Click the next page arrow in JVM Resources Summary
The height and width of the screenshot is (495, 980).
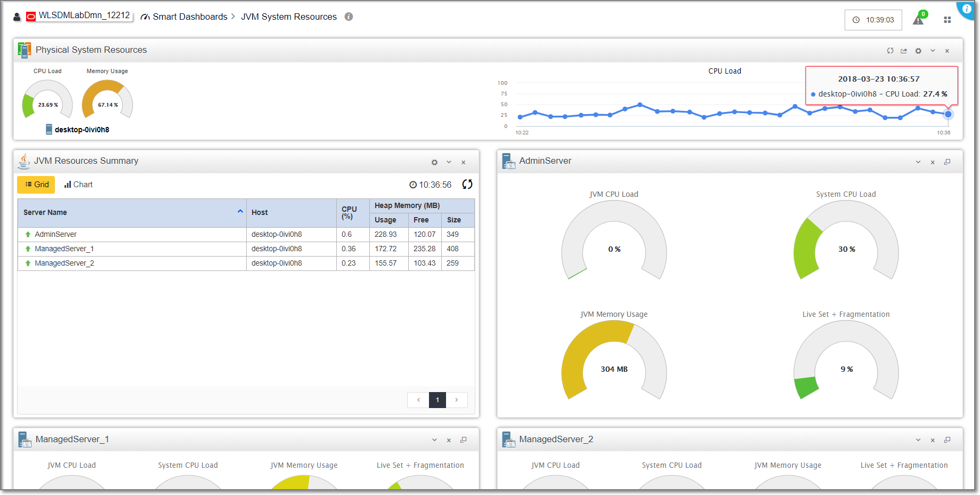(457, 400)
